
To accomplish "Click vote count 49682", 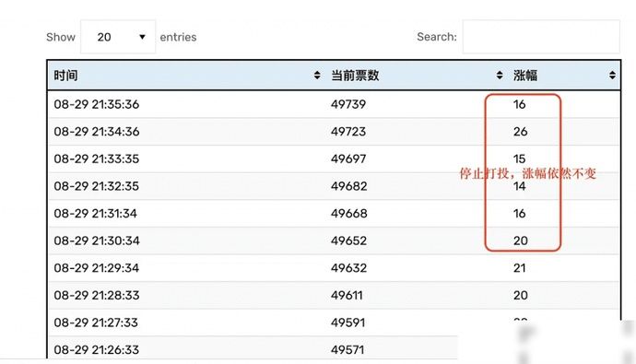I will [x=348, y=186].
